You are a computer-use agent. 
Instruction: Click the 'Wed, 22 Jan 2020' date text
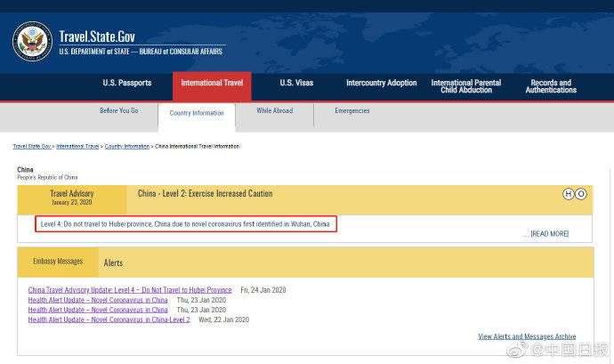coord(223,320)
